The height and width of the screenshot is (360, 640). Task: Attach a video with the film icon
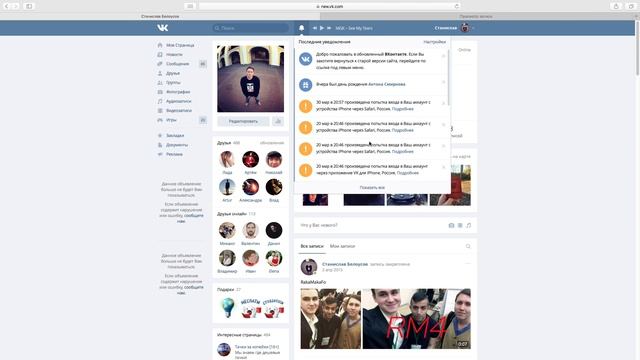pyautogui.click(x=460, y=225)
